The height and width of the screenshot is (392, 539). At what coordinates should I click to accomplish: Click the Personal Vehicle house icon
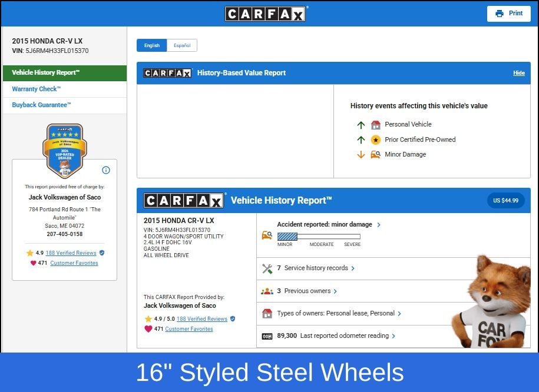coord(376,125)
